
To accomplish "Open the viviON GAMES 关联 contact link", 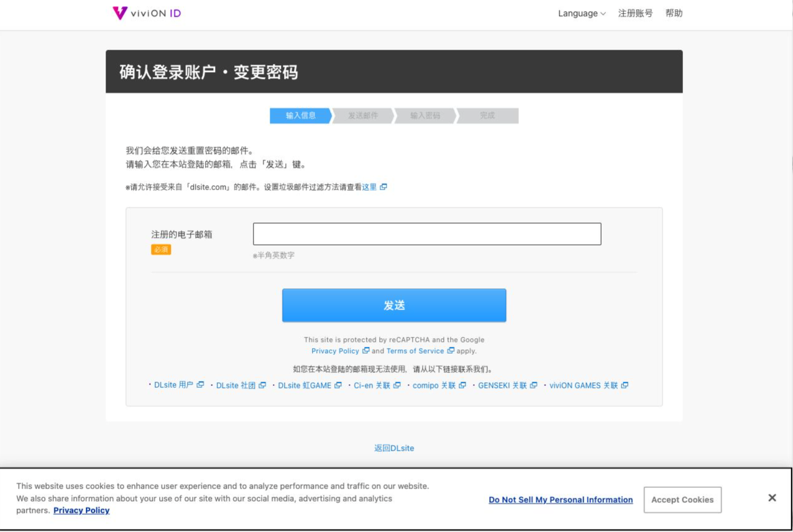I will tap(589, 385).
